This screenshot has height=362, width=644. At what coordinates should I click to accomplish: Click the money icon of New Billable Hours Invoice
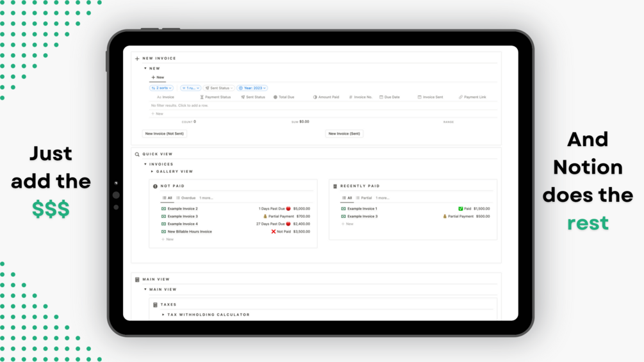click(x=163, y=231)
